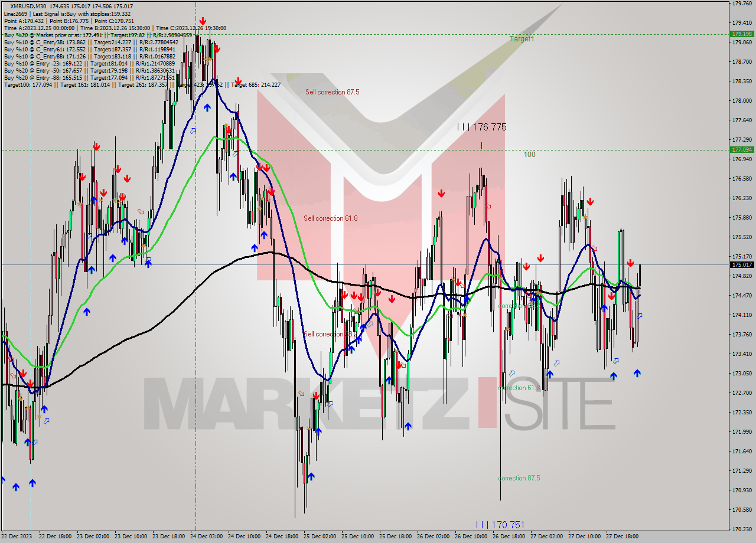Viewport: 756px width, 543px height.
Task: Select the '26 Dec 18:00' time axis label
Action: pyautogui.click(x=509, y=537)
